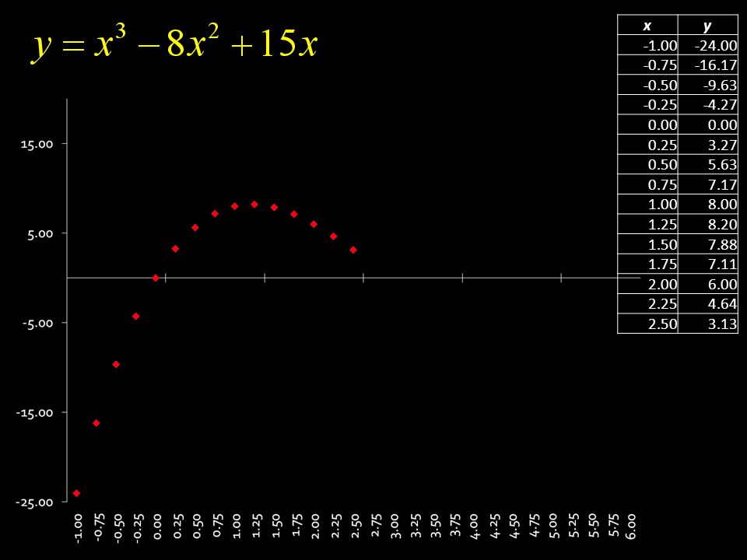Image resolution: width=747 pixels, height=560 pixels.
Task: Select x value 0.50 in the table
Action: [647, 164]
